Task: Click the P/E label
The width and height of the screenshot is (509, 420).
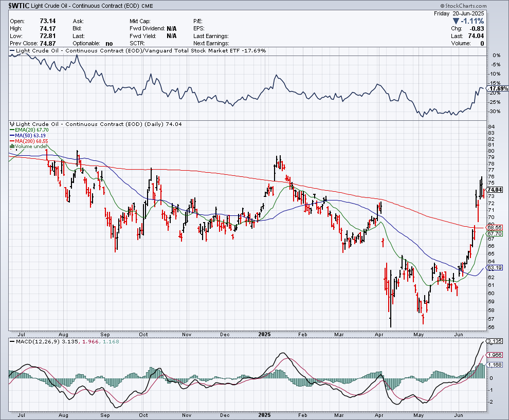Action: (x=198, y=21)
